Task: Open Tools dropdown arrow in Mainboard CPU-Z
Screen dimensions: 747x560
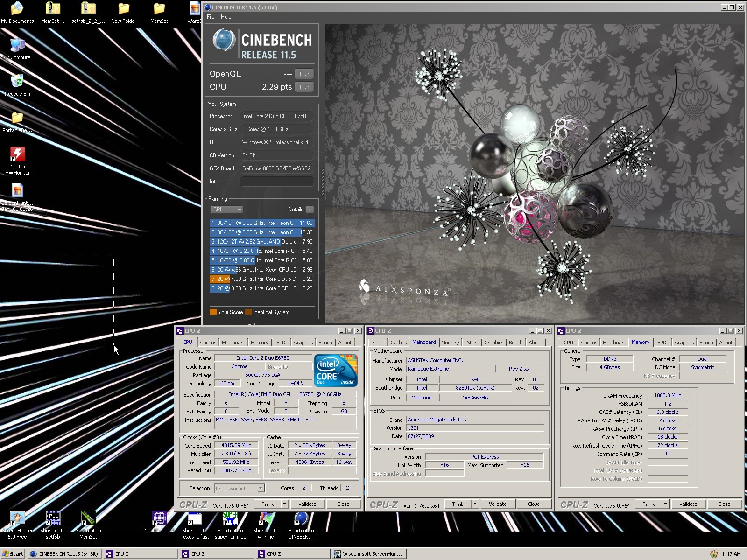Action: point(475,504)
